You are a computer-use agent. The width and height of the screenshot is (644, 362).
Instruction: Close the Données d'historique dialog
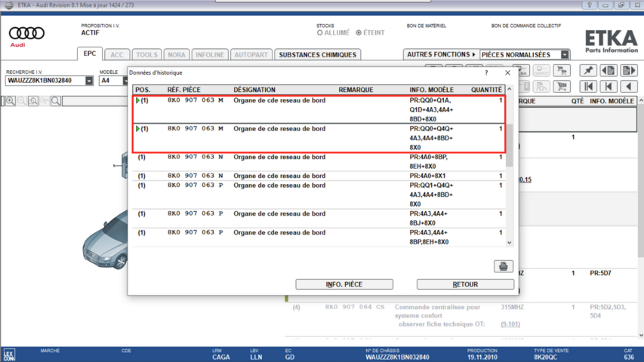click(507, 72)
